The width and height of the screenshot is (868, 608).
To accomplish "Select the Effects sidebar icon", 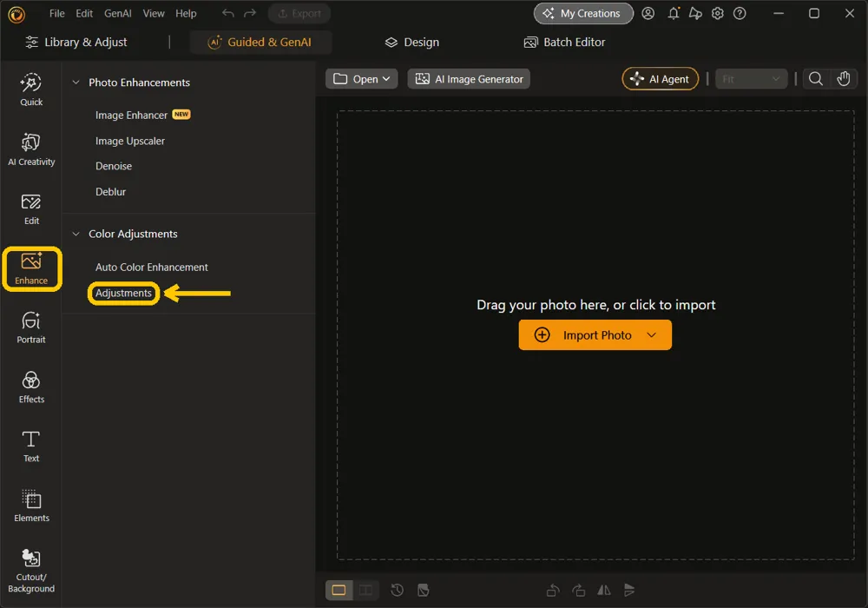I will [x=31, y=387].
